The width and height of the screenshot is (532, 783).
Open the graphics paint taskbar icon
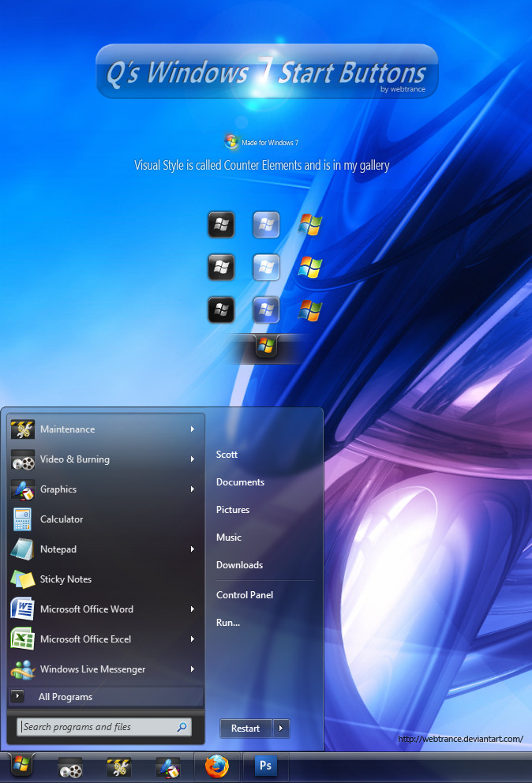click(168, 766)
